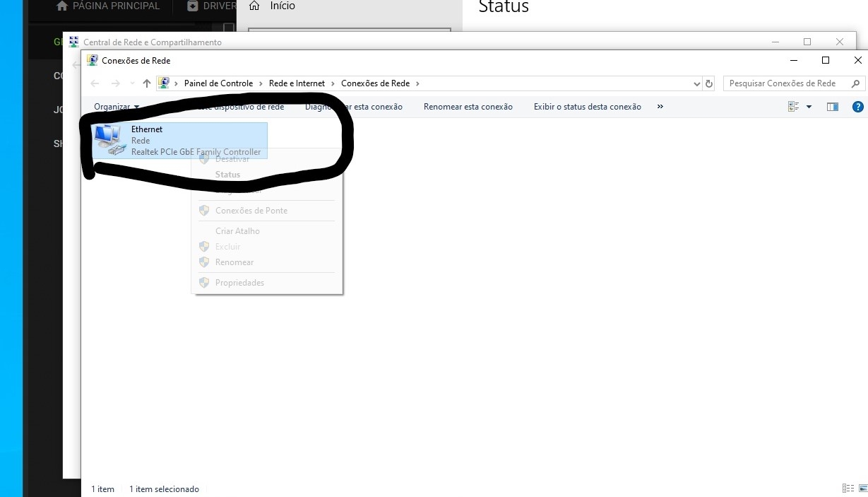
Task: Close Central de Rede e Compartilhamento window
Action: pyautogui.click(x=840, y=42)
